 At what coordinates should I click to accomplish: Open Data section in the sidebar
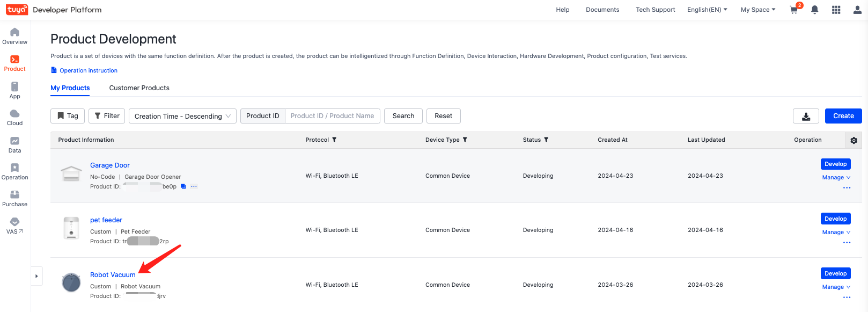click(x=15, y=144)
